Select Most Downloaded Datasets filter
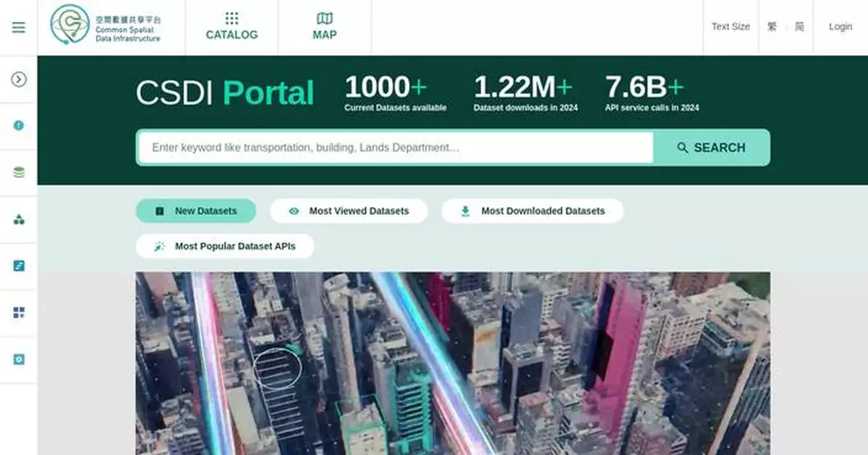This screenshot has height=455, width=868. pos(532,211)
